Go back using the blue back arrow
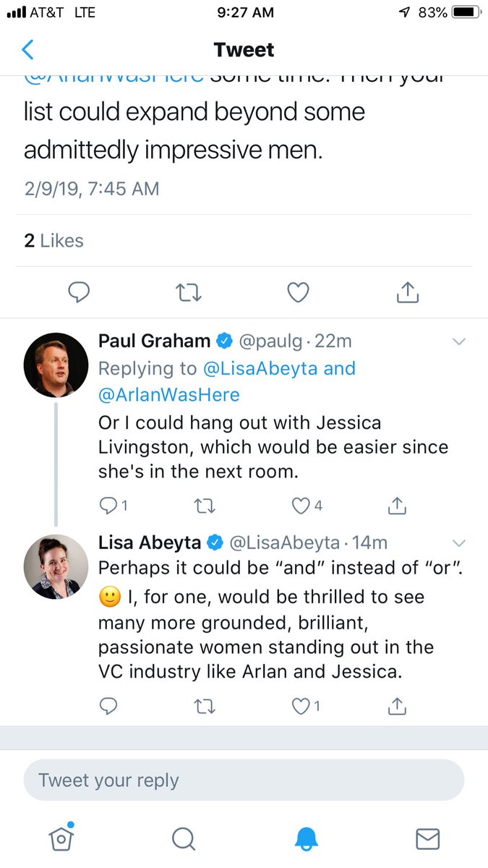The image size is (488, 868). point(28,50)
